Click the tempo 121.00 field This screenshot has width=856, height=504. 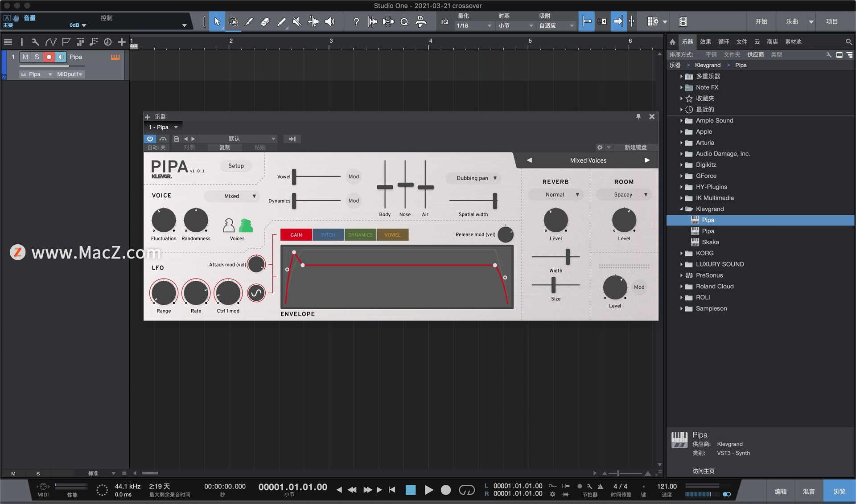(667, 486)
